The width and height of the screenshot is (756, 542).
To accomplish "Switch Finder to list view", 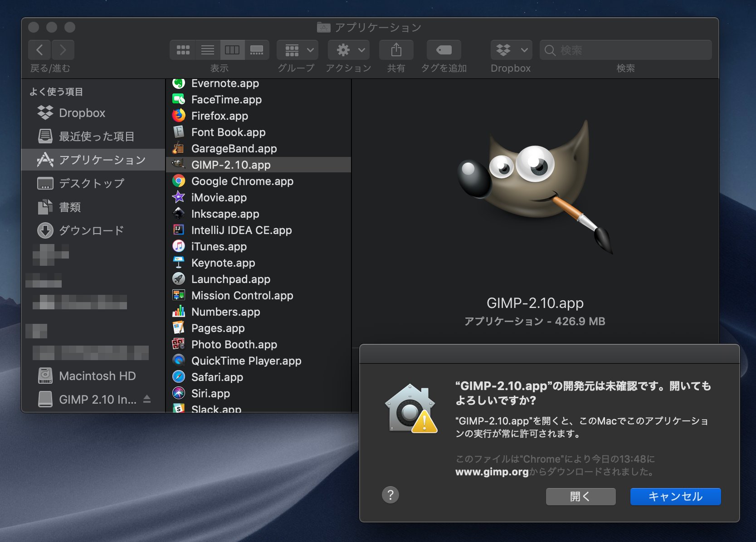I will click(208, 50).
